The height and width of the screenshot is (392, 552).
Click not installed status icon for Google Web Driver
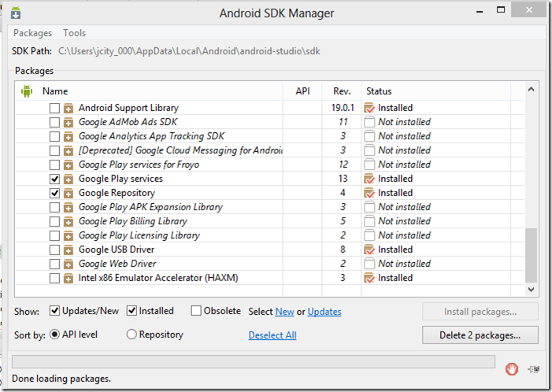pyautogui.click(x=369, y=264)
